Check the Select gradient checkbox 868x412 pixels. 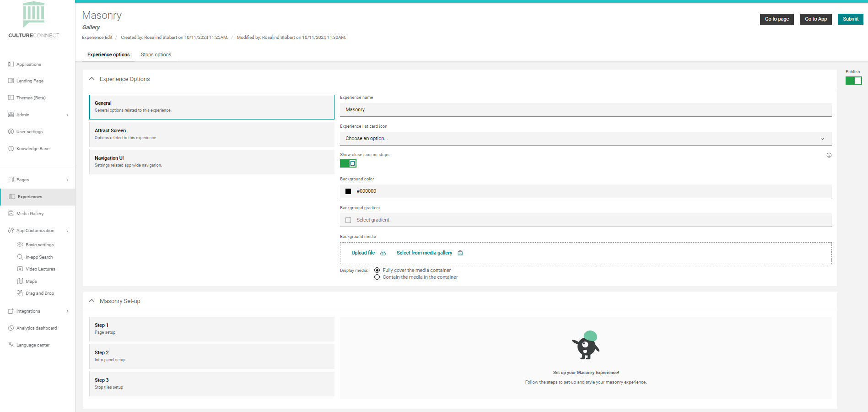(x=348, y=220)
